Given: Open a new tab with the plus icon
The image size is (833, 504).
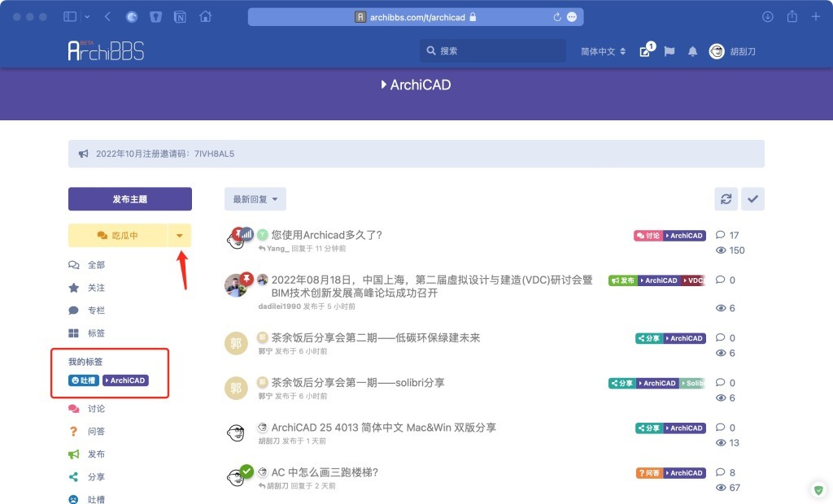Looking at the screenshot, I should 816,17.
